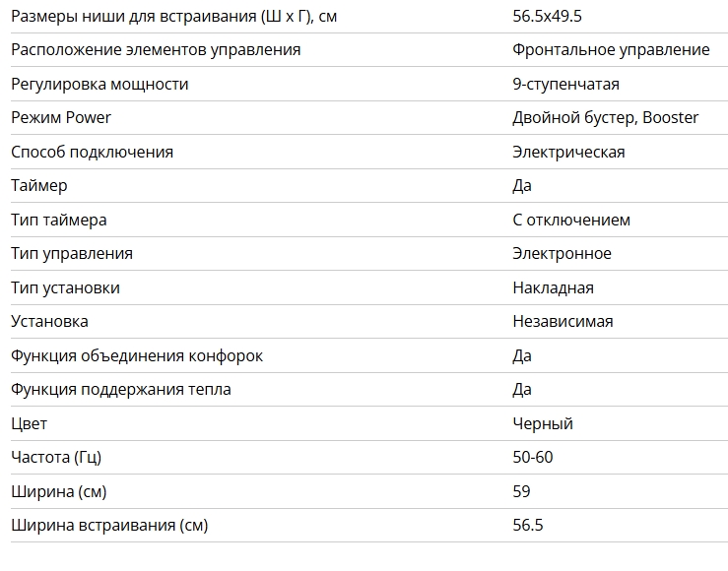Select the 'Независимая' value
728x571 pixels.
coord(563,321)
